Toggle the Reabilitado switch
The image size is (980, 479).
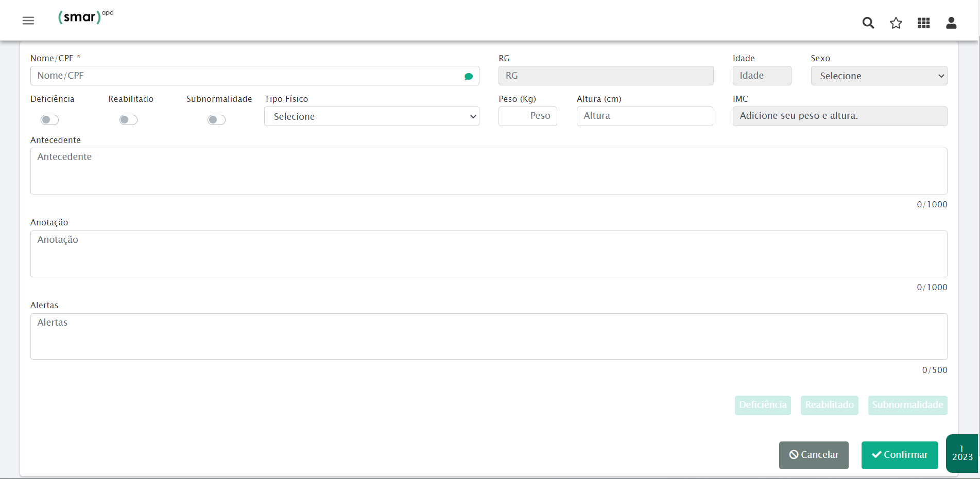[x=128, y=120]
